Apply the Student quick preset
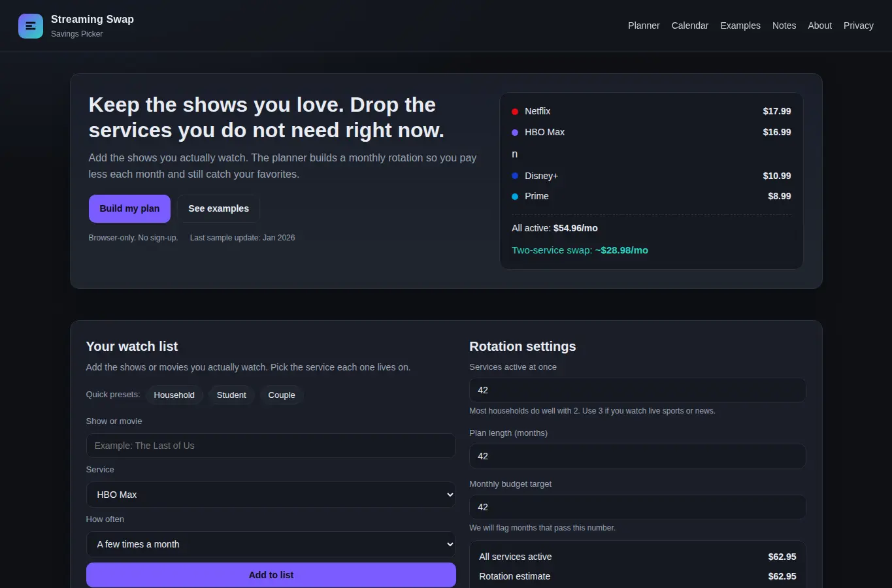This screenshot has height=588, width=892. click(231, 395)
